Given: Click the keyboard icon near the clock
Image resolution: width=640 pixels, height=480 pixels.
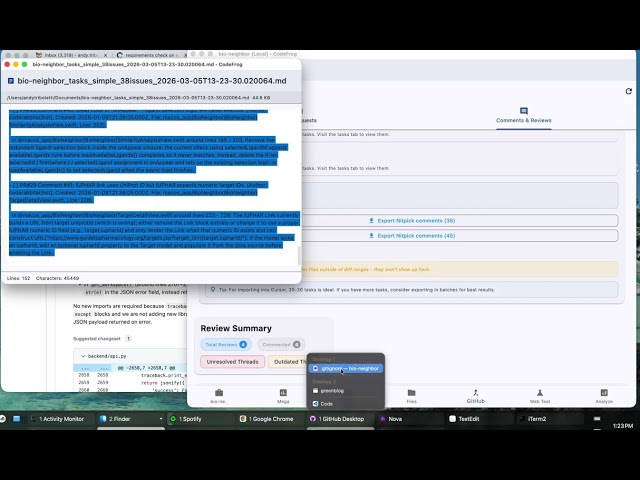Looking at the screenshot, I should tap(597, 418).
